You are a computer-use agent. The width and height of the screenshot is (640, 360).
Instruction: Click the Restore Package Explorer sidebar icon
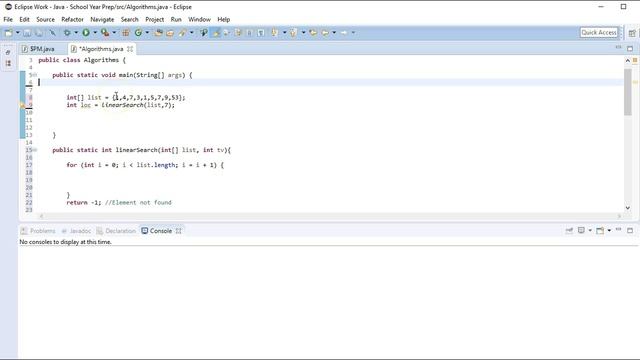point(8,52)
